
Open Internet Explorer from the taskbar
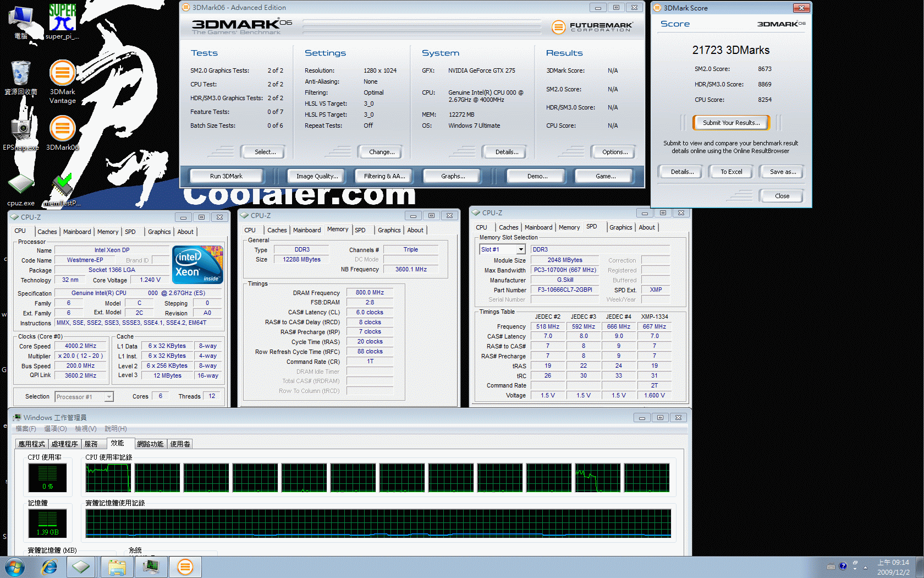click(x=50, y=567)
